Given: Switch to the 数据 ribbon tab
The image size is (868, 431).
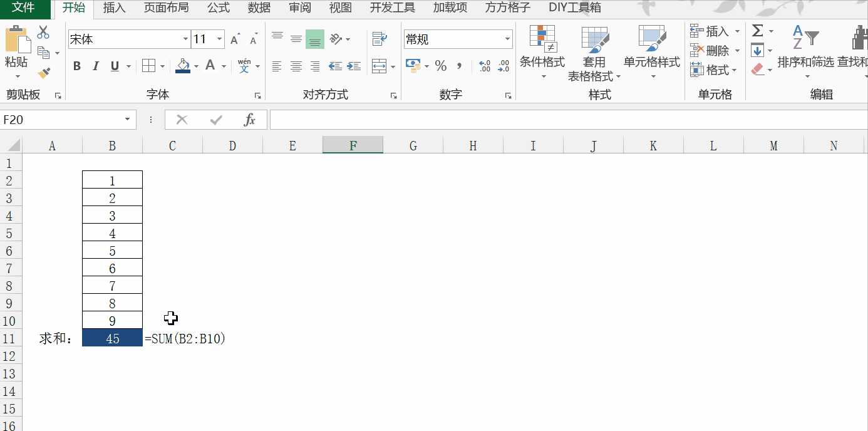Looking at the screenshot, I should click(x=259, y=8).
